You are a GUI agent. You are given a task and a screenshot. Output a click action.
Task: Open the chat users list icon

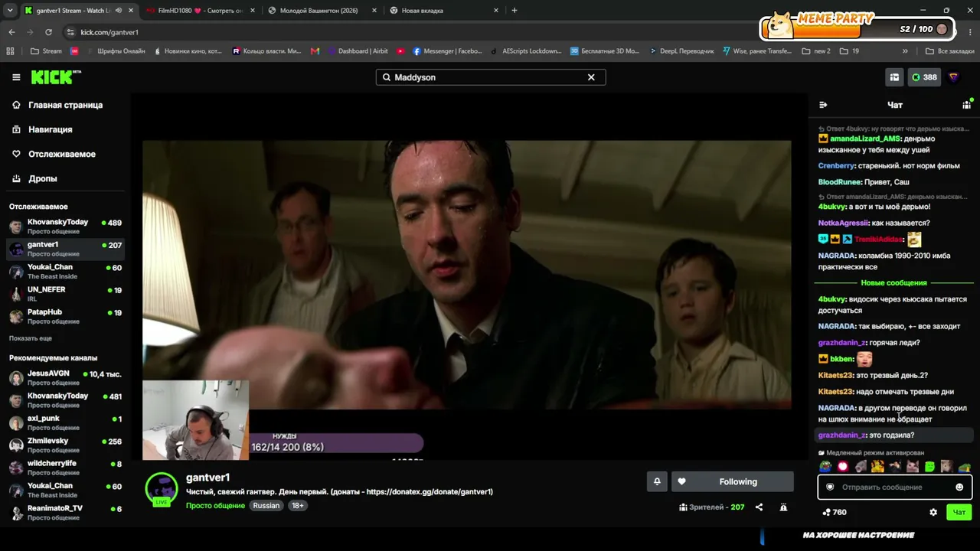click(967, 105)
